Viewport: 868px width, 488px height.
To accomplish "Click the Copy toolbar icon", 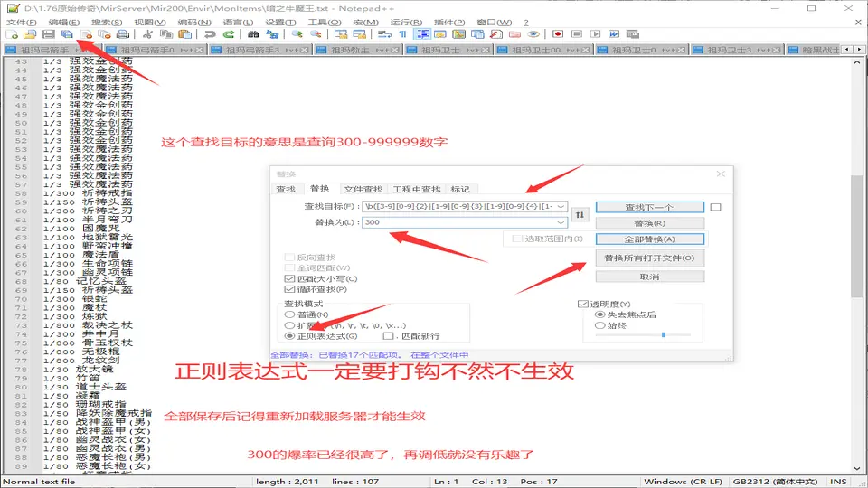I will pyautogui.click(x=166, y=34).
